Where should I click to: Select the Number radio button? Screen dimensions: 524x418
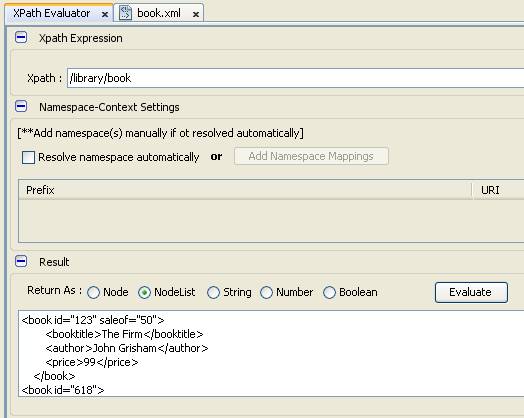tap(266, 292)
